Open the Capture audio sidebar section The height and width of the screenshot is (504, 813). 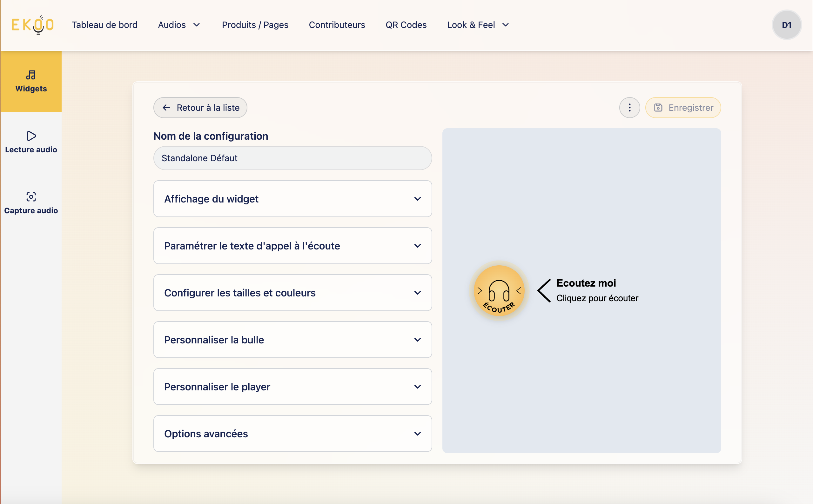[x=31, y=203]
